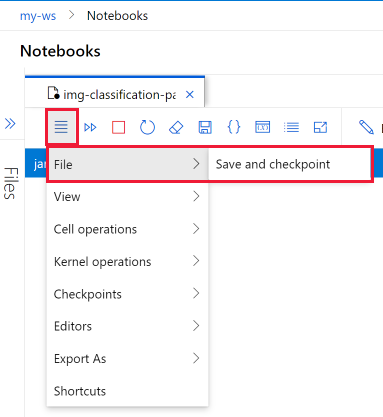Open curly braces code icon
Image resolution: width=383 pixels, height=417 pixels.
coord(234,127)
